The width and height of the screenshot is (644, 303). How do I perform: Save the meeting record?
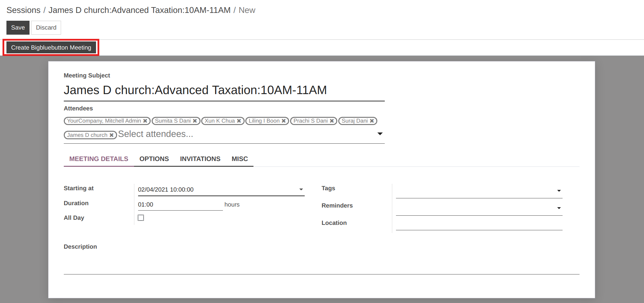point(18,28)
